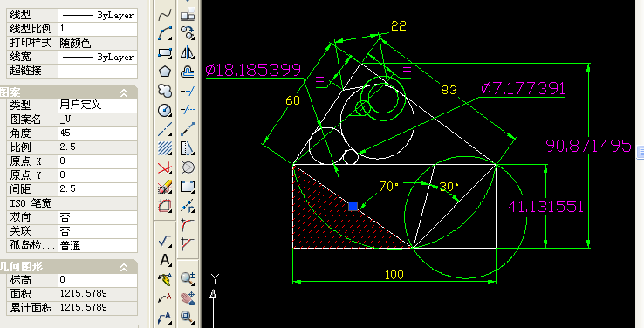
Task: Click the 面积 value 1215.5789
Action: click(x=98, y=294)
